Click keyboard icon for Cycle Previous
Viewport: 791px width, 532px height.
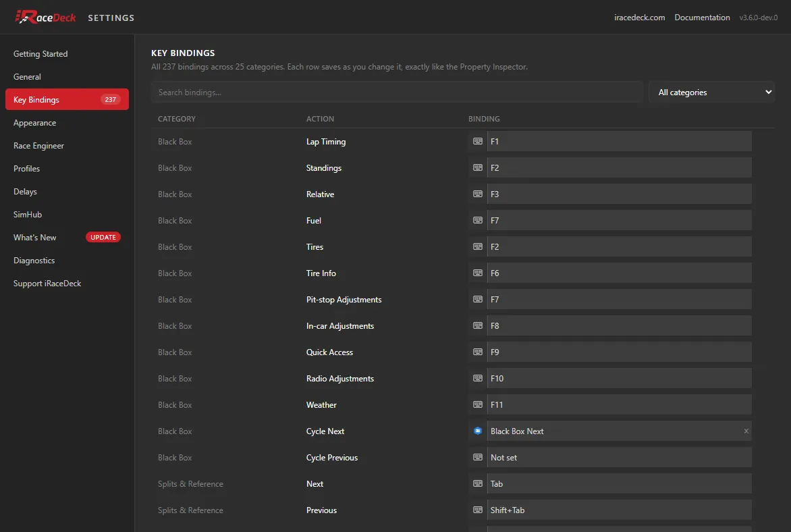click(477, 457)
